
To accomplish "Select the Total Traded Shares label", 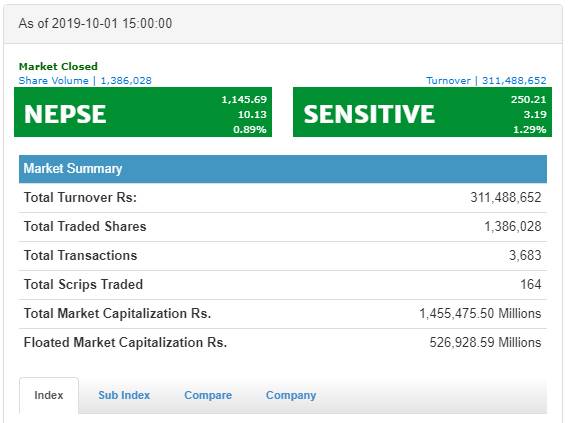I will pyautogui.click(x=85, y=226).
